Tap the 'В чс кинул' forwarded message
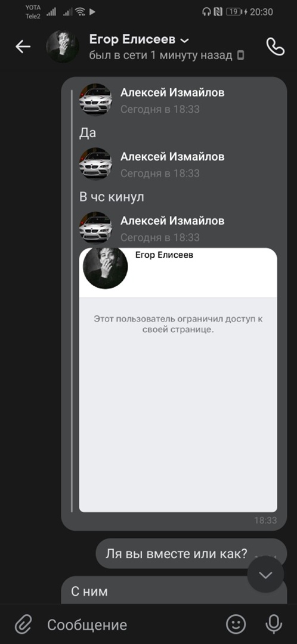 pyautogui.click(x=112, y=197)
